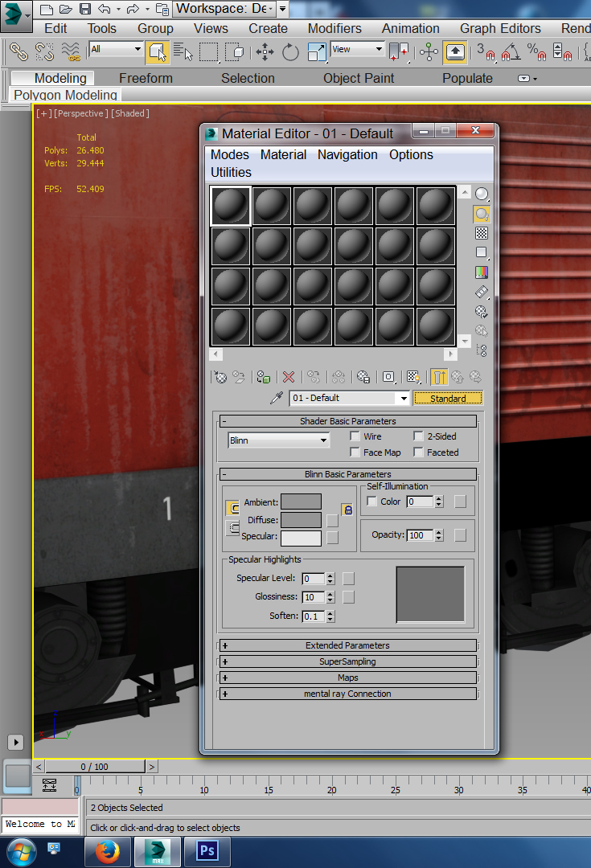Toggle the Angle Snap icon
The image size is (591, 868).
click(x=511, y=52)
